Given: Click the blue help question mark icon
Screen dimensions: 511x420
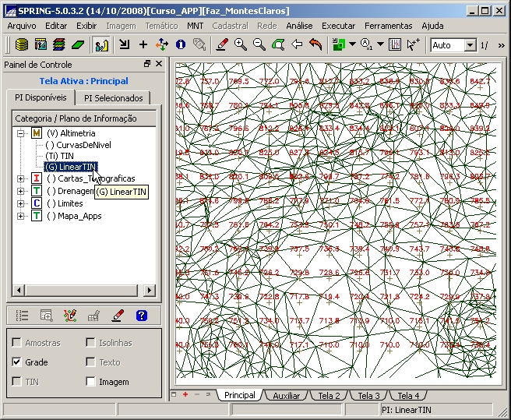Looking at the screenshot, I should [141, 316].
